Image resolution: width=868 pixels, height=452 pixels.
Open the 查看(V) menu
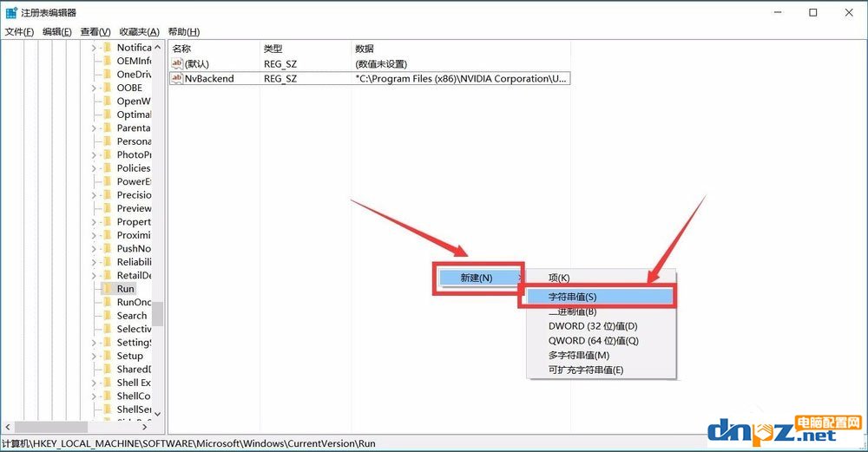pyautogui.click(x=95, y=32)
